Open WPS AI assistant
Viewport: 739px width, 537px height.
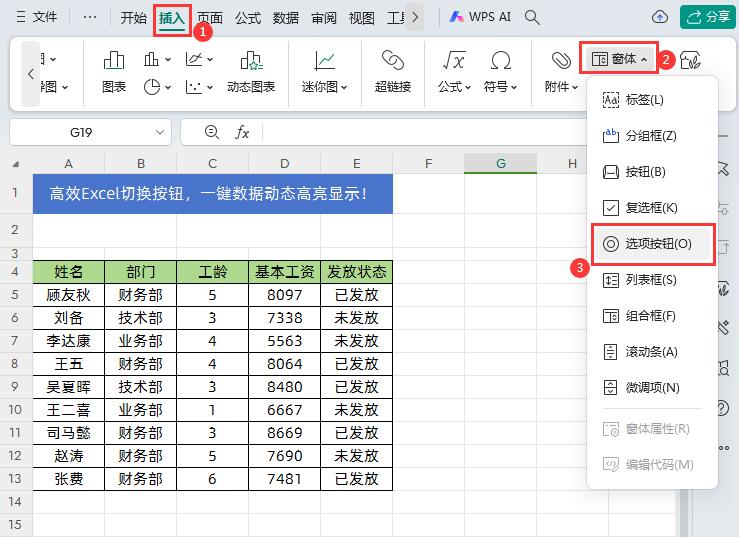click(480, 17)
